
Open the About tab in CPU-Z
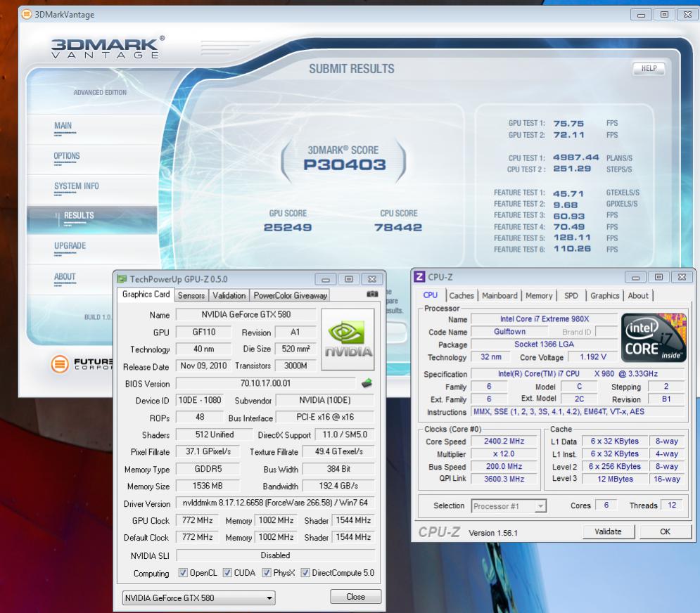click(x=638, y=295)
